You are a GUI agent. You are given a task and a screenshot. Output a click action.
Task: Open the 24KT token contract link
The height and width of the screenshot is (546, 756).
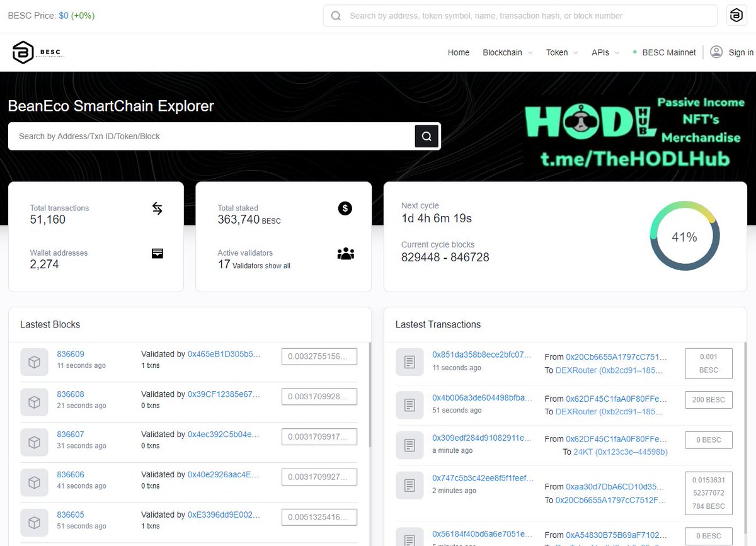620,452
